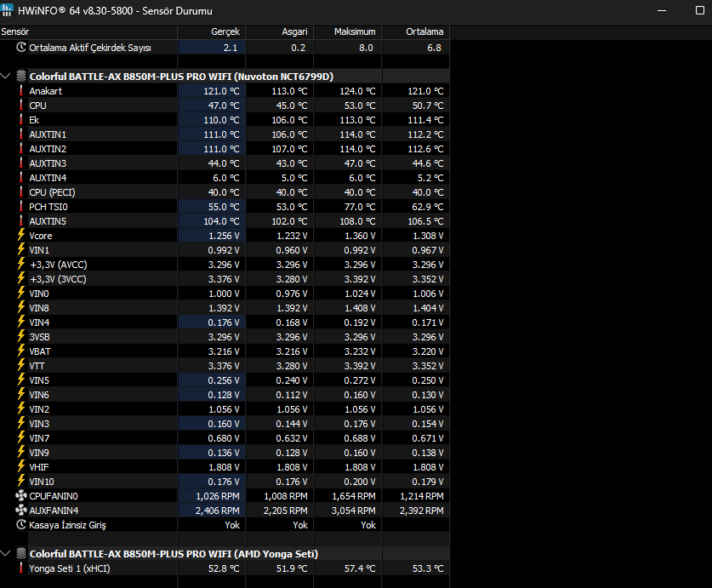Click the thermometer icon beside Ek
Viewport: 712px width, 588px height.
(21, 119)
